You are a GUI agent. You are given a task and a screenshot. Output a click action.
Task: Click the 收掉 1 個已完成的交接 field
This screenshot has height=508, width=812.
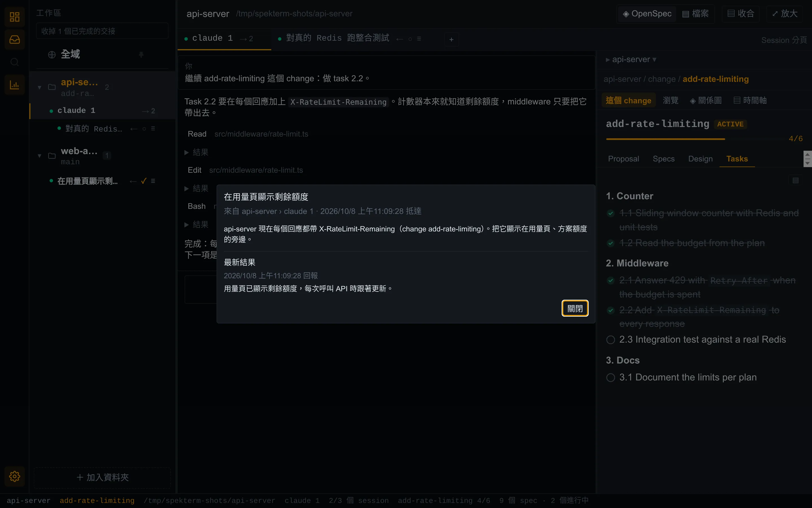pos(102,31)
